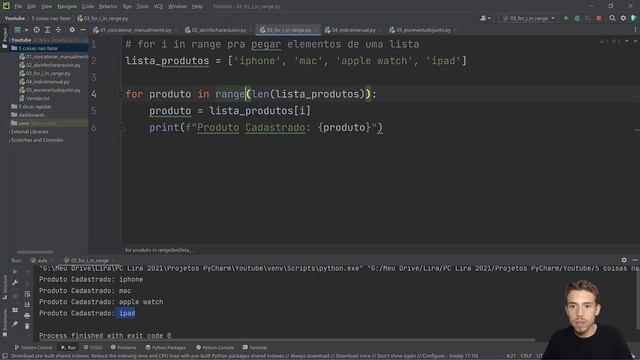Open Version Control tool window
This screenshot has width=640, height=360.
pyautogui.click(x=33, y=348)
